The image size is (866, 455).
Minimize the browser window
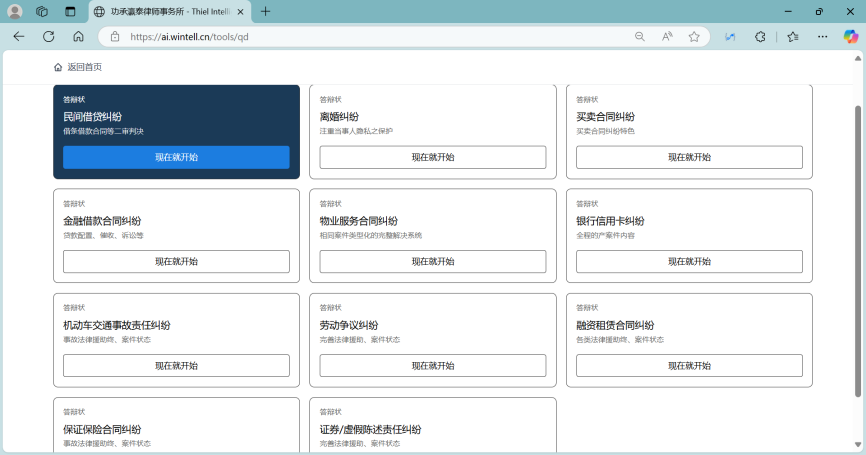788,11
